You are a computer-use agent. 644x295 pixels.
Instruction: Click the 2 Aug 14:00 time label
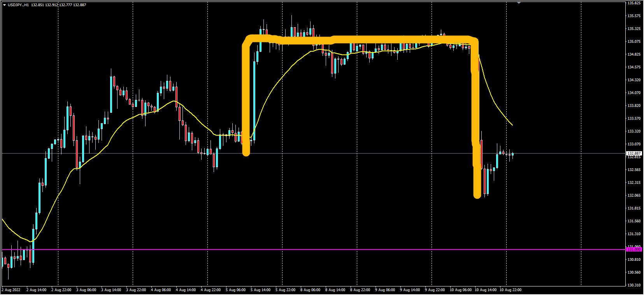36,290
